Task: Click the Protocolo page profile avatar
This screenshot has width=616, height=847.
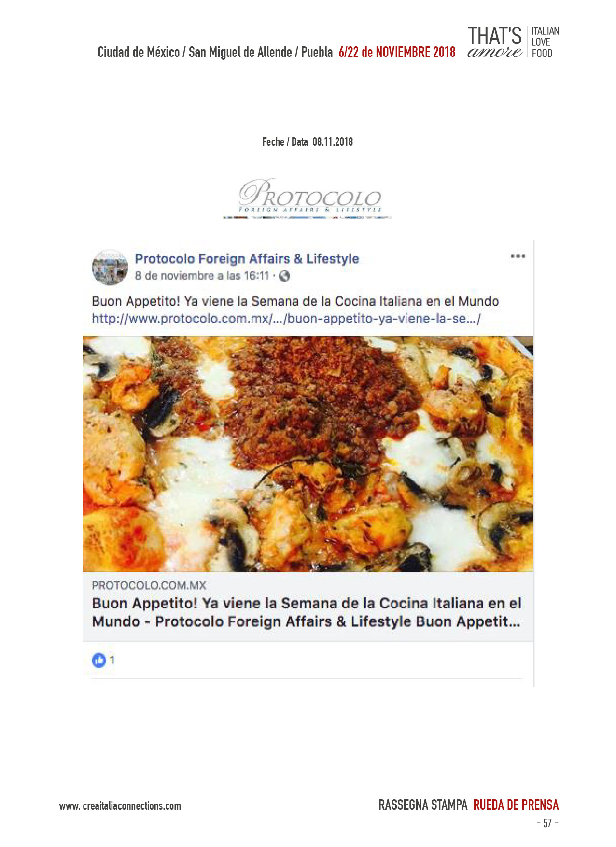Action: [x=110, y=267]
